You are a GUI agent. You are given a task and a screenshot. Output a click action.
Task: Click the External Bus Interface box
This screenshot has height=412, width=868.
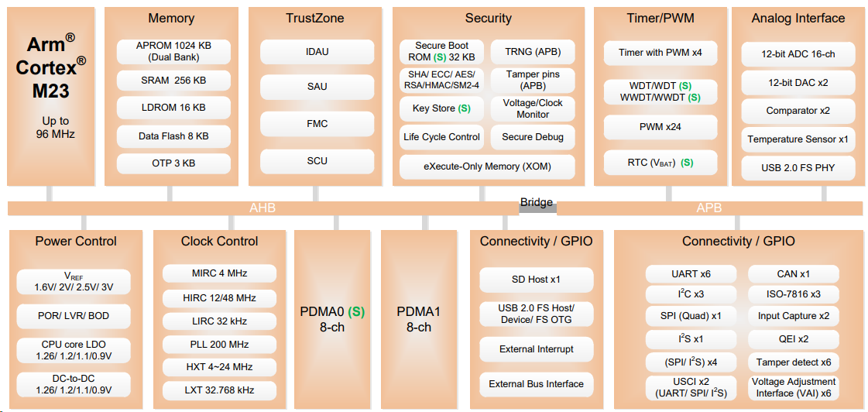click(536, 384)
